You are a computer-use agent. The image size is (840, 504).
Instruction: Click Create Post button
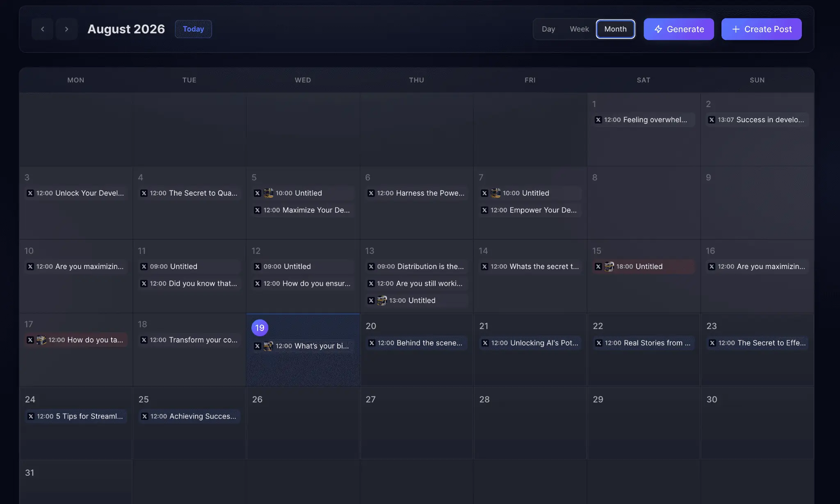coord(761,29)
